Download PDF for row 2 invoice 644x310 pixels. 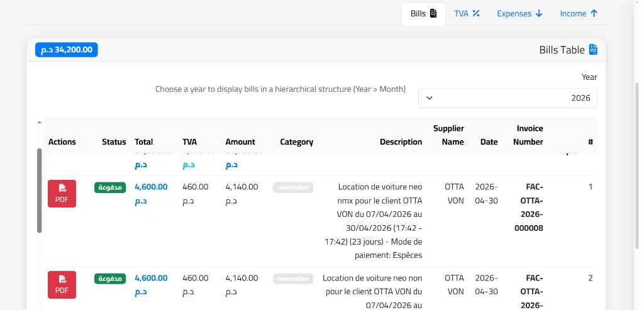pyautogui.click(x=62, y=285)
